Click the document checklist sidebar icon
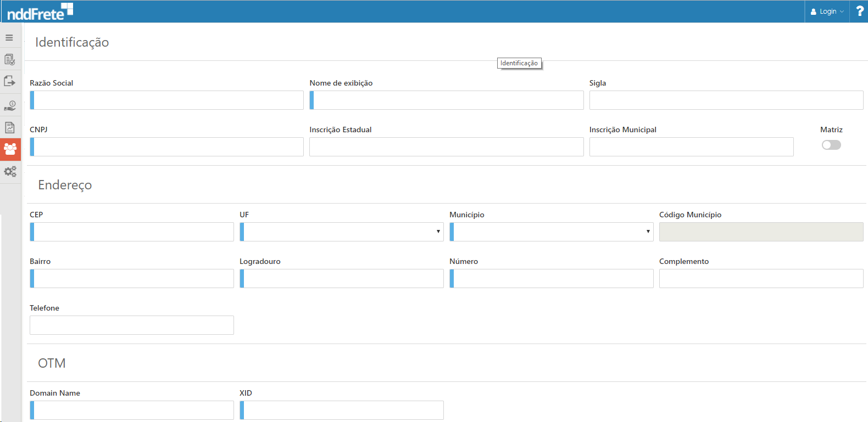The height and width of the screenshot is (422, 868). click(9, 59)
